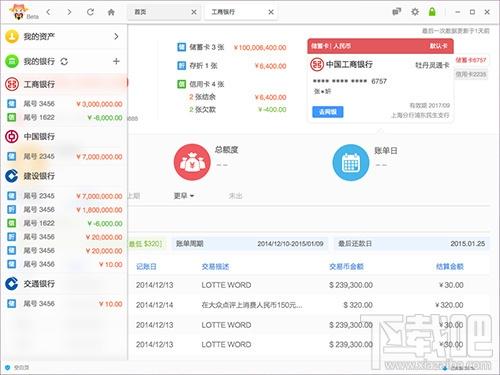
Task: Click the ICBC logo on the card panel
Action: coord(317,64)
